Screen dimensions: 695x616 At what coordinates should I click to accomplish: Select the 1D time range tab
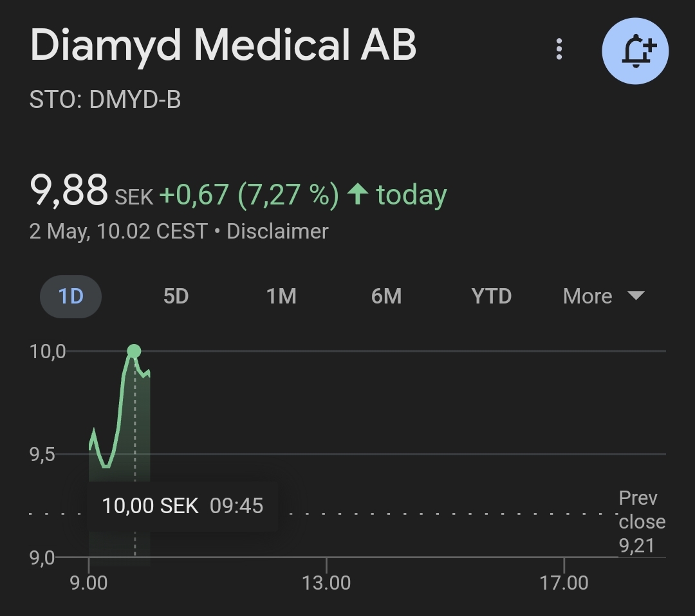click(x=71, y=296)
